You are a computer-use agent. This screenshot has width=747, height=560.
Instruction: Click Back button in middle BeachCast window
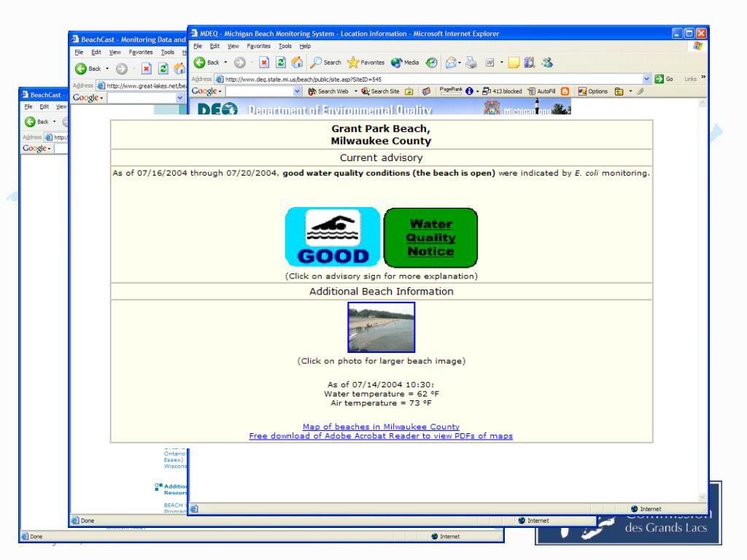(x=88, y=69)
